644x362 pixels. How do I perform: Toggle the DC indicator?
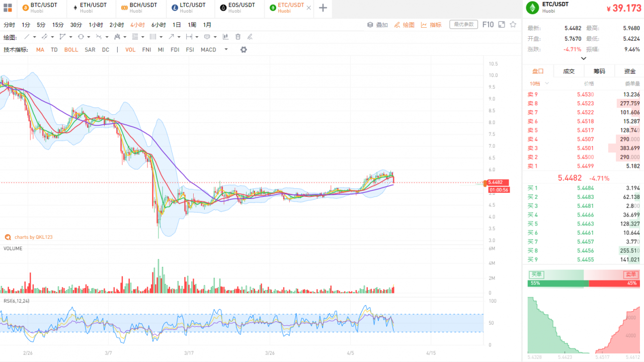pos(106,50)
